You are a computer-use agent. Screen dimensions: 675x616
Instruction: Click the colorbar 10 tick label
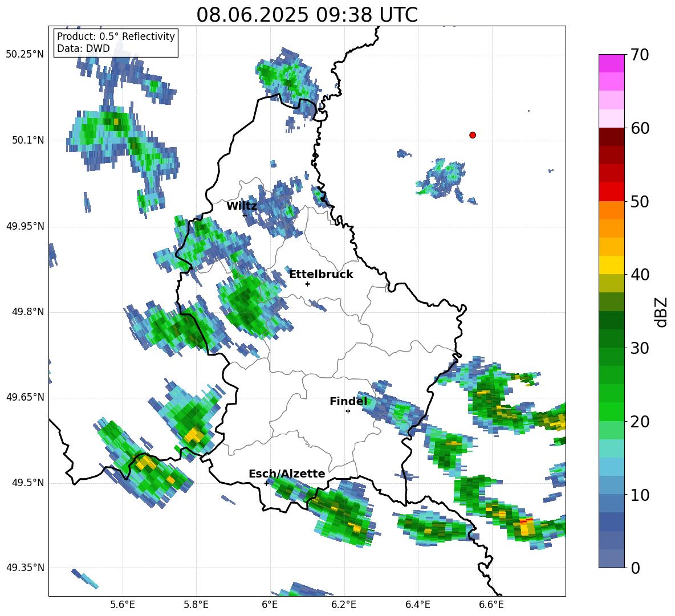point(640,495)
